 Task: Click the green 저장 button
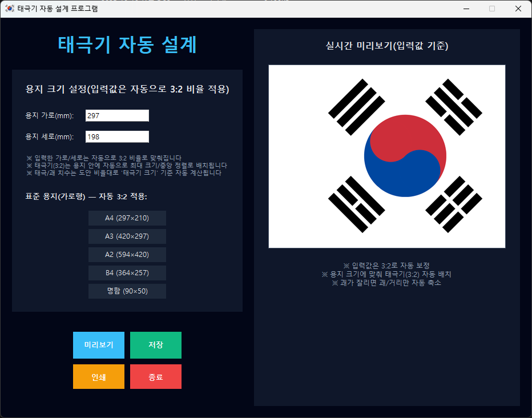[x=156, y=345]
